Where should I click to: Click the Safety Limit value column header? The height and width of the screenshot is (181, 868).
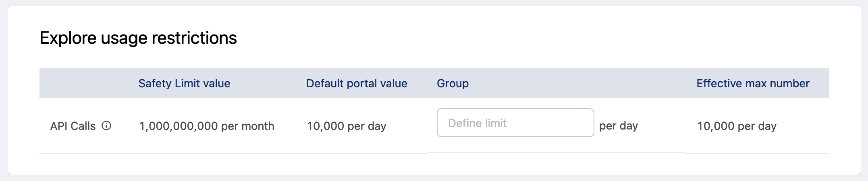coord(184,83)
